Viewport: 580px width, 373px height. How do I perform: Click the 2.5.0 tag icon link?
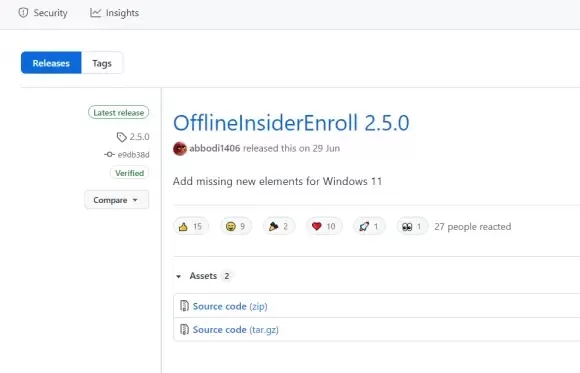tap(133, 137)
